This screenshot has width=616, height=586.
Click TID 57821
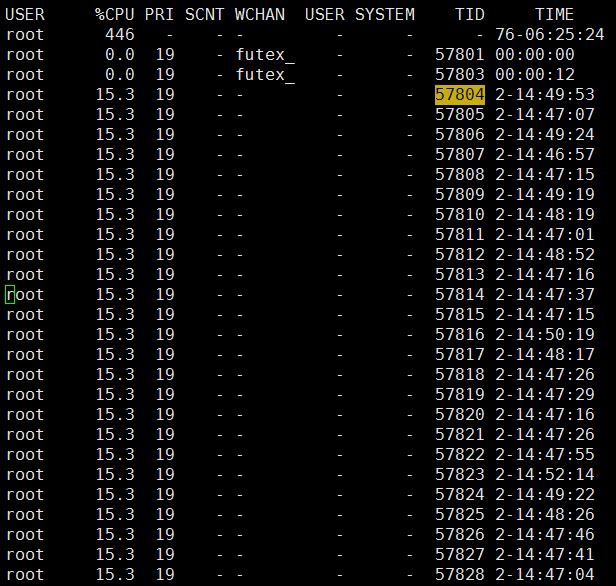pos(460,435)
